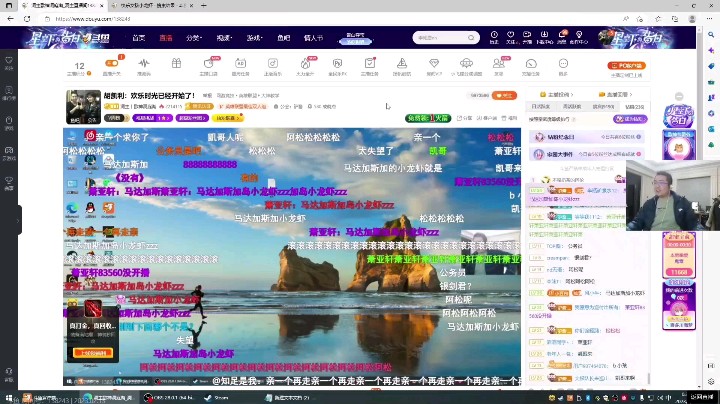The height and width of the screenshot is (404, 720).
Task: Open the 客户端 link above the video
Action: tap(487, 118)
